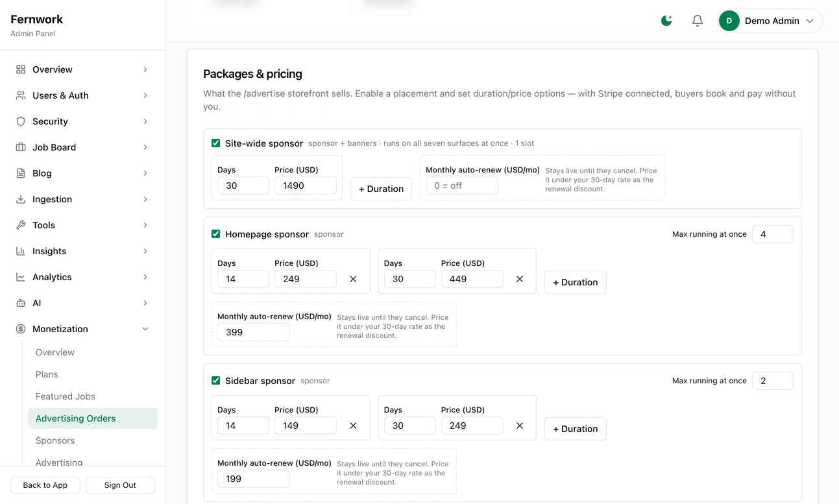
Task: Click the Job Board briefcase icon
Action: tap(21, 147)
